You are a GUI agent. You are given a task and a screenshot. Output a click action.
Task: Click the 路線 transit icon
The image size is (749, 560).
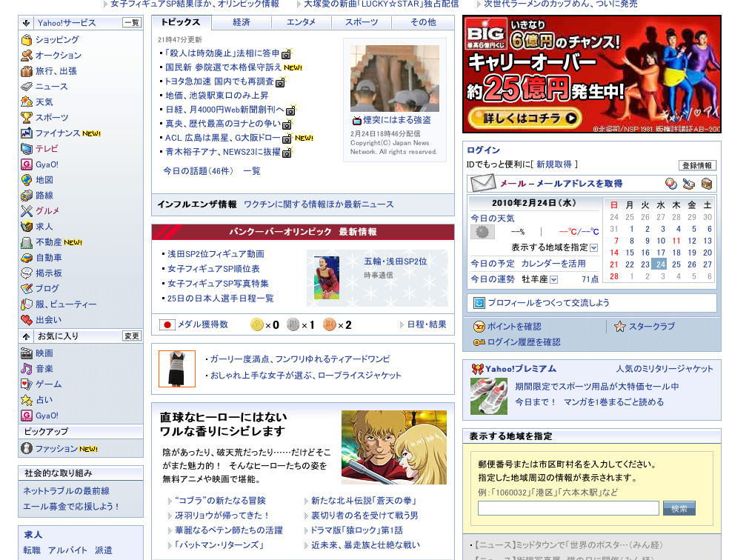point(26,196)
